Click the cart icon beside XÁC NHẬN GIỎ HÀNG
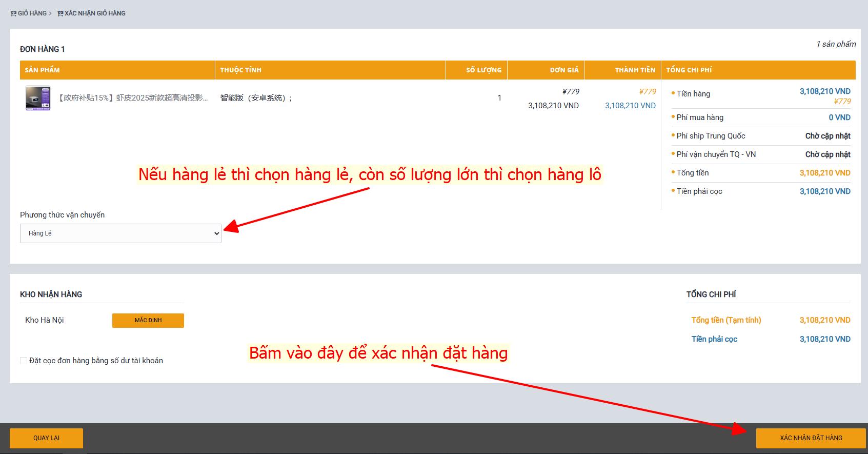868x454 pixels. coord(60,13)
